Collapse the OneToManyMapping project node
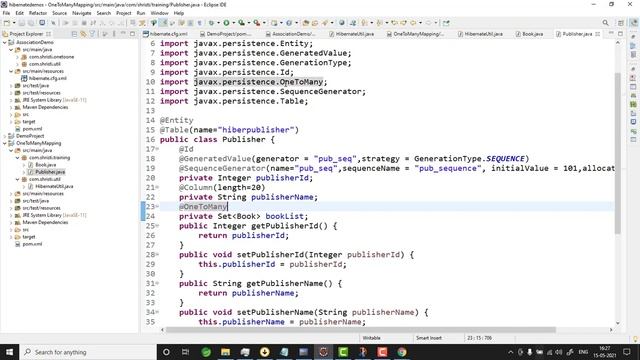The width and height of the screenshot is (640, 360). point(4,143)
